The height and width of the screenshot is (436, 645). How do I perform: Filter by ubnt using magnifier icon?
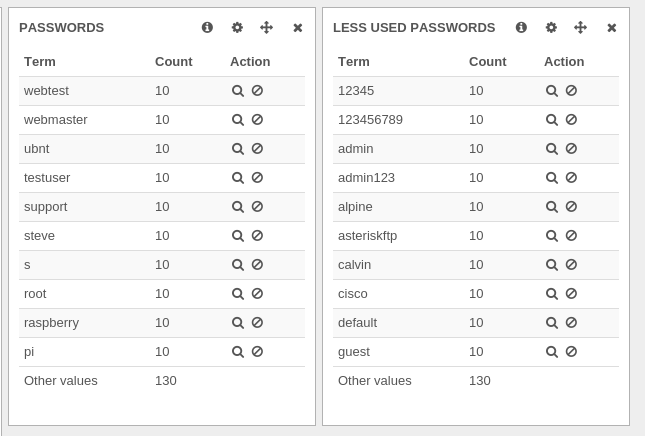click(x=238, y=148)
